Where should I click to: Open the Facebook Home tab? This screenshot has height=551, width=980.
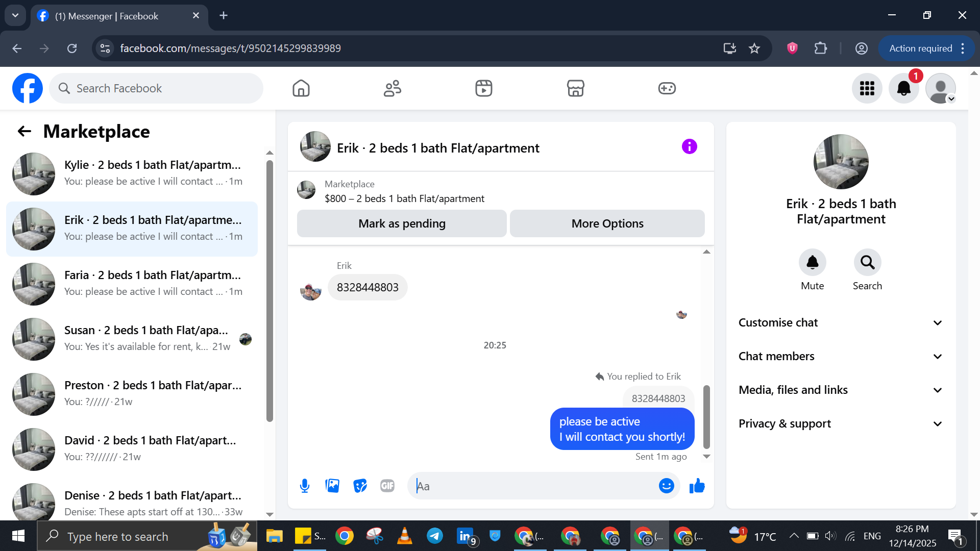click(x=301, y=88)
